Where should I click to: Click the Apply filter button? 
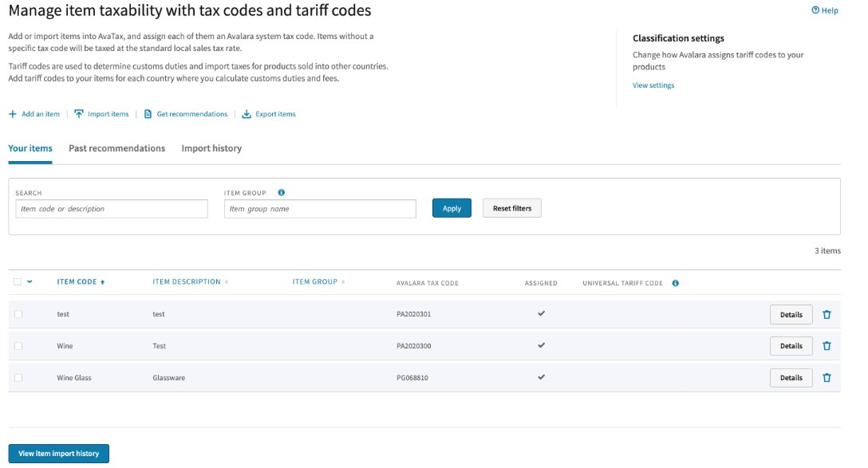pos(452,208)
